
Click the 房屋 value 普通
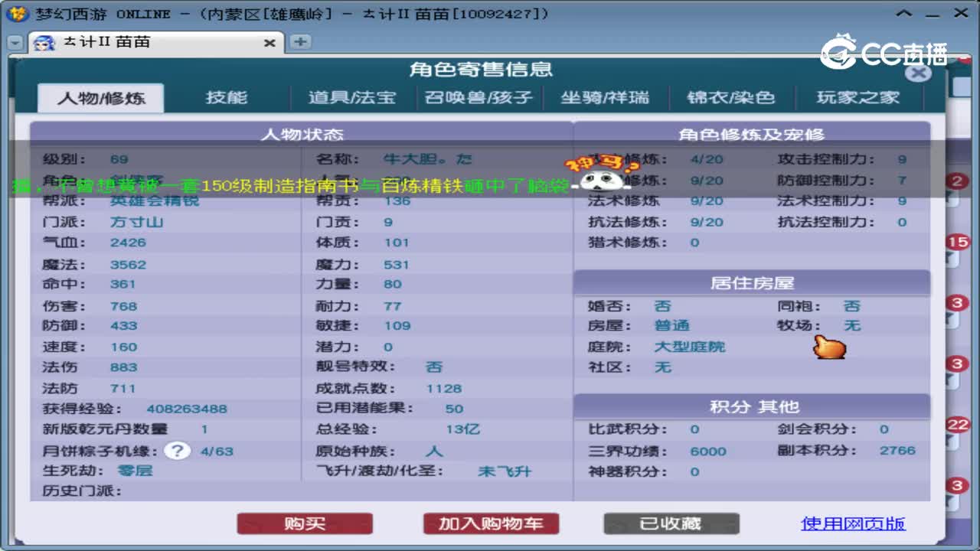[x=671, y=326]
